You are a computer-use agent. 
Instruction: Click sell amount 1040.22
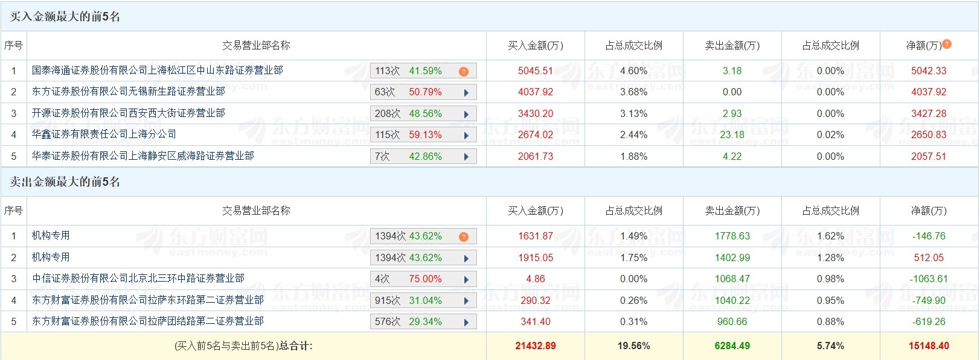tap(732, 300)
